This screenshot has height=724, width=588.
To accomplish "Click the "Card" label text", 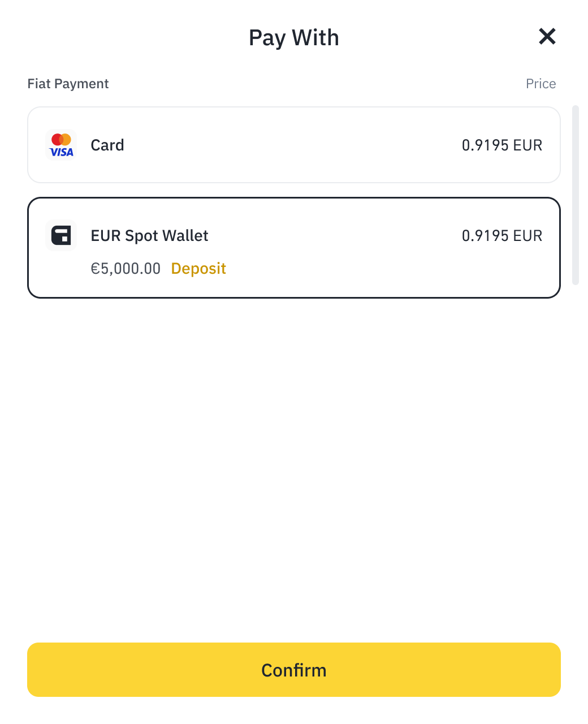I will [107, 145].
